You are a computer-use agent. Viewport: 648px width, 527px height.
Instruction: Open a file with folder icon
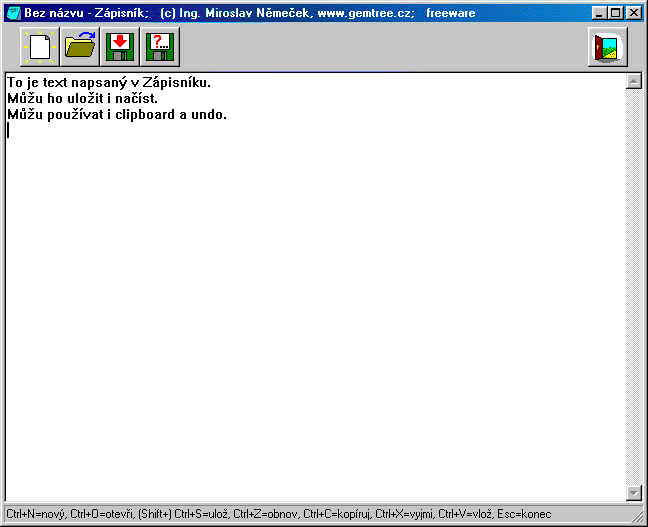point(80,47)
